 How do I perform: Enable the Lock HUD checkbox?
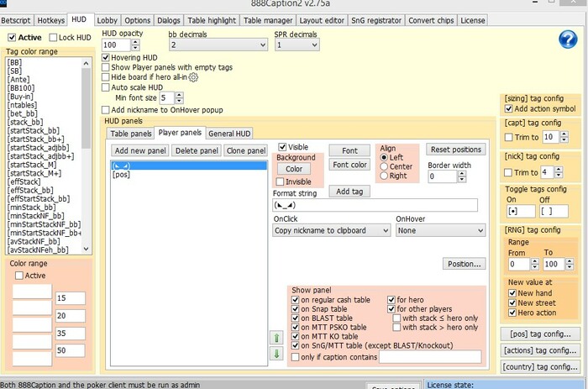point(53,38)
